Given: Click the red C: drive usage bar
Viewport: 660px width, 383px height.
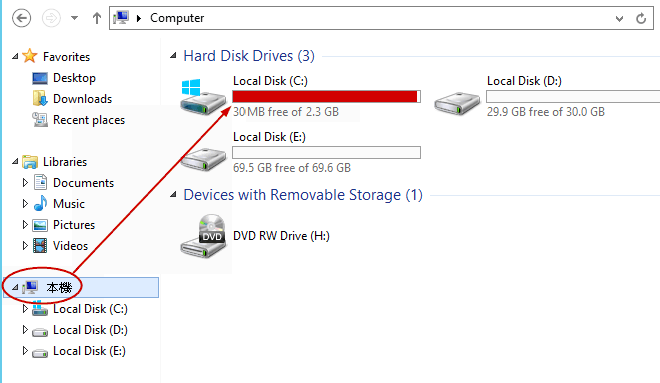Looking at the screenshot, I should click(x=326, y=96).
